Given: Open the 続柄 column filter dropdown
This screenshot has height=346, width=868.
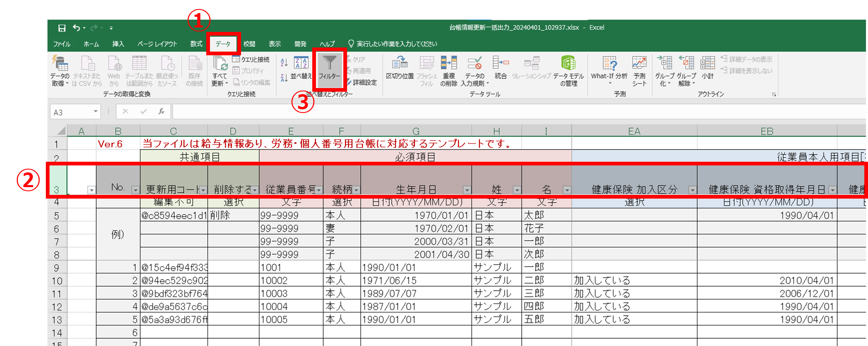Looking at the screenshot, I should point(356,190).
